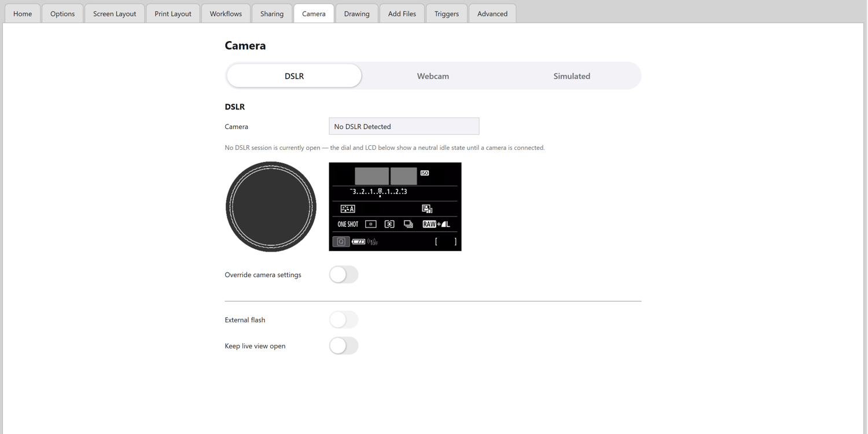Click the Q quick control button

[341, 242]
